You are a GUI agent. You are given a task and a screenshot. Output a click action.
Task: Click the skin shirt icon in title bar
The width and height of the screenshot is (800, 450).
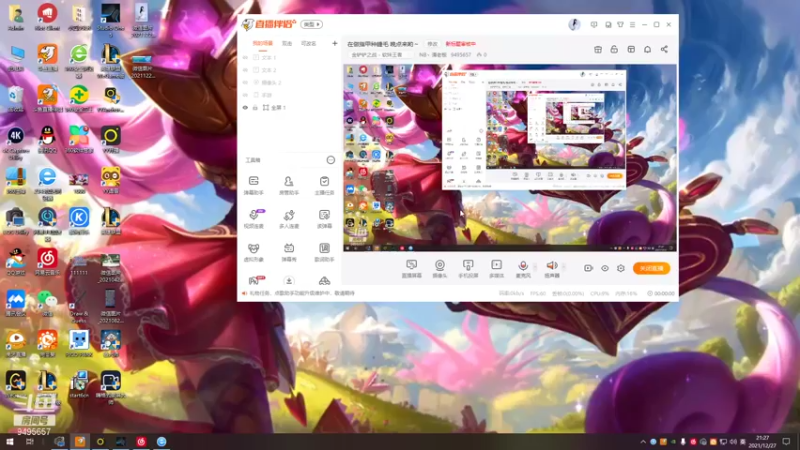tap(620, 24)
